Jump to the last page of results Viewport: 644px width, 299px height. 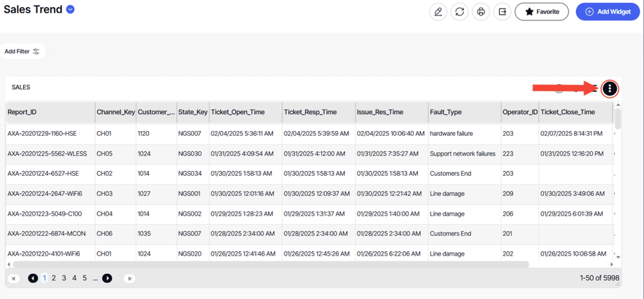click(x=129, y=278)
